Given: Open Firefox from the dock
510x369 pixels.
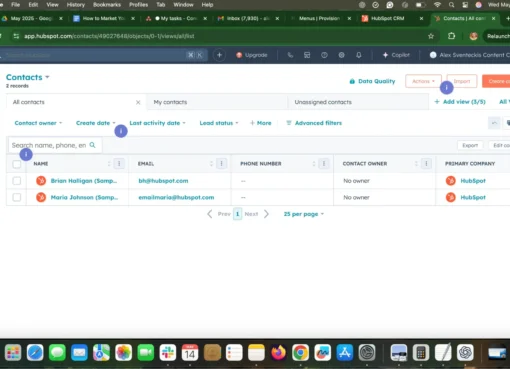Looking at the screenshot, I should click(278, 352).
